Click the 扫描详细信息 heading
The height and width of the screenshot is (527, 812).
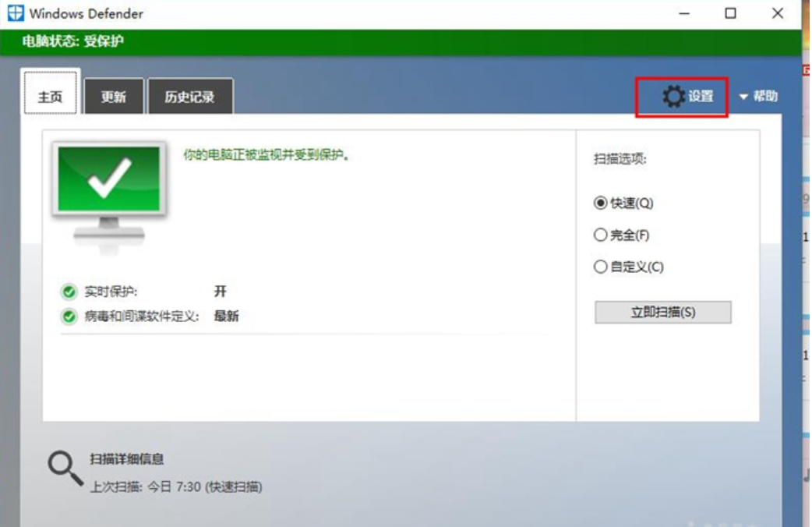tap(127, 459)
